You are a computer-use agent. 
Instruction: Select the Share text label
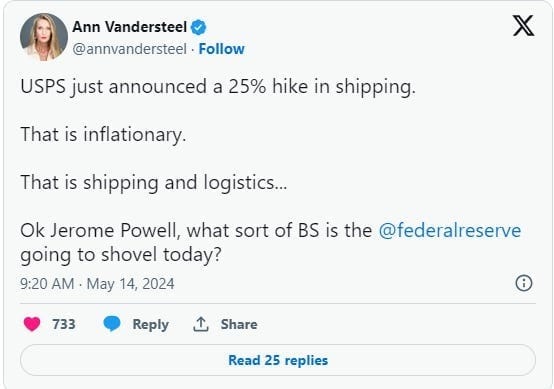pos(239,324)
